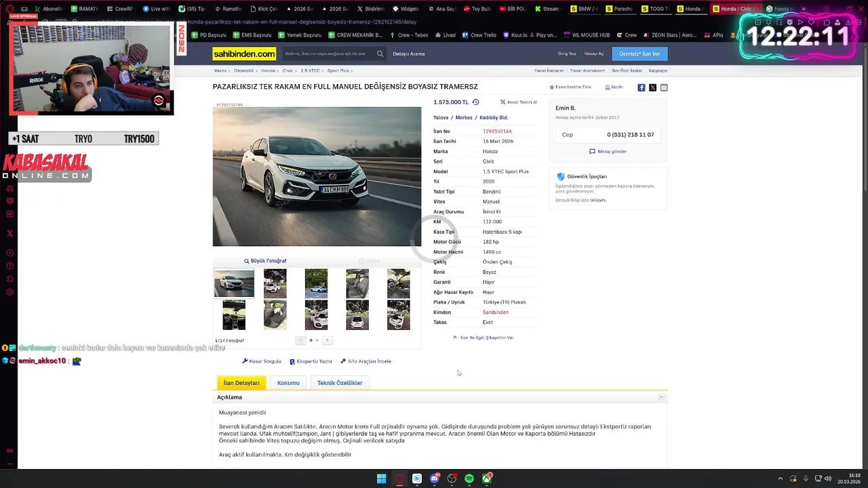Click Civic breadcrumb
868x488 pixels.
point(288,70)
